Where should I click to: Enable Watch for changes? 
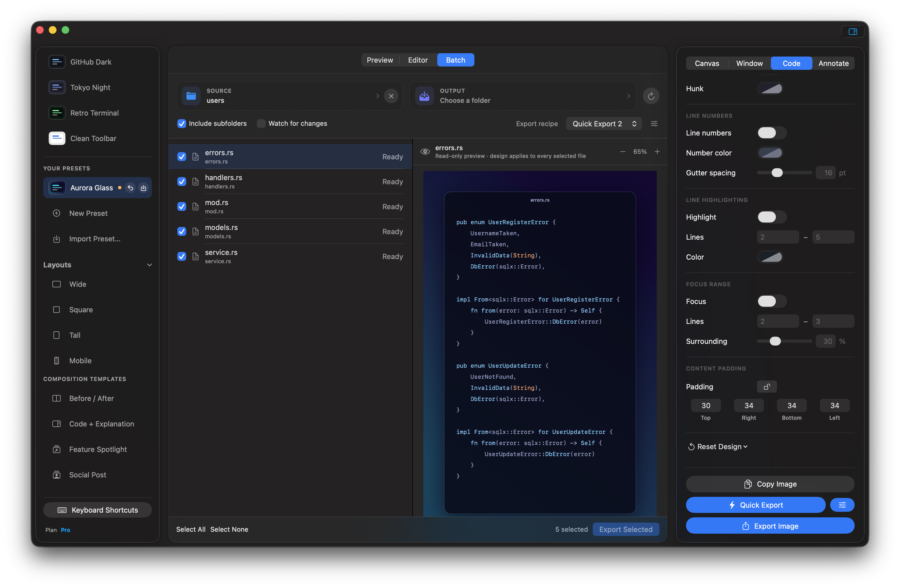click(261, 124)
